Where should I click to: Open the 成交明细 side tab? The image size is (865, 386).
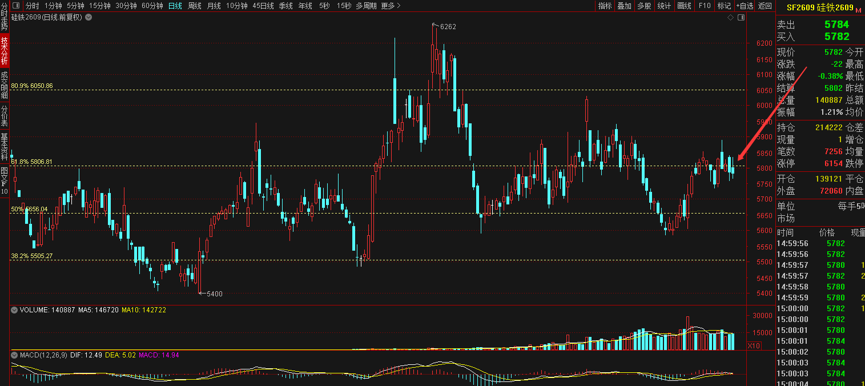coord(4,84)
